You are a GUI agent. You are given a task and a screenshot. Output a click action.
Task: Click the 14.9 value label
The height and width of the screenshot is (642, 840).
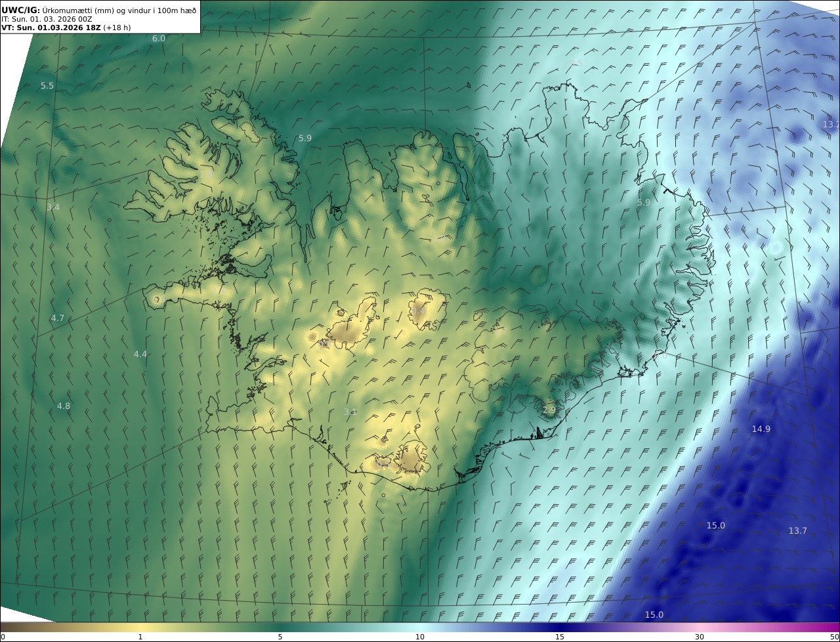click(x=761, y=429)
